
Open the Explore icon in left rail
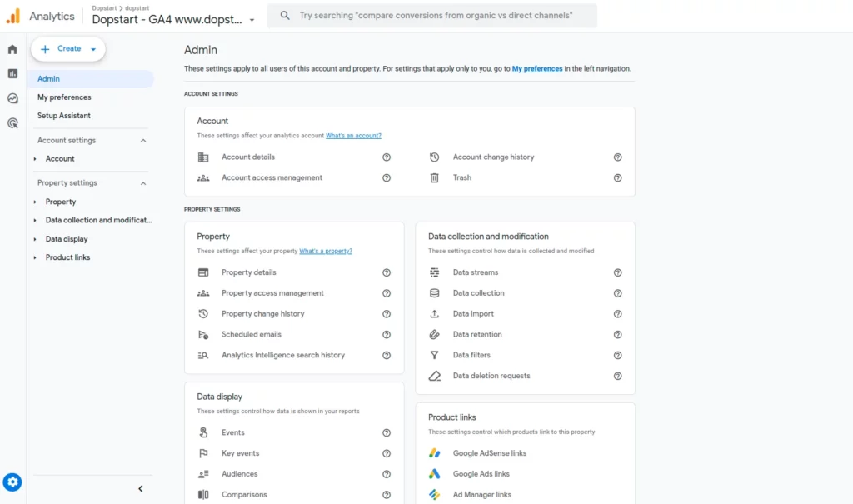pyautogui.click(x=12, y=98)
